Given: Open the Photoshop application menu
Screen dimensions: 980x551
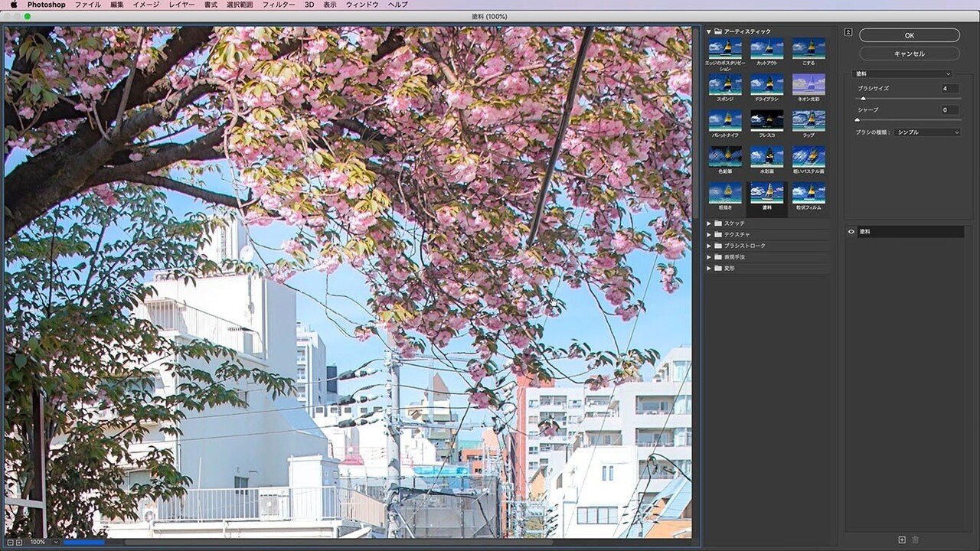Looking at the screenshot, I should point(47,5).
